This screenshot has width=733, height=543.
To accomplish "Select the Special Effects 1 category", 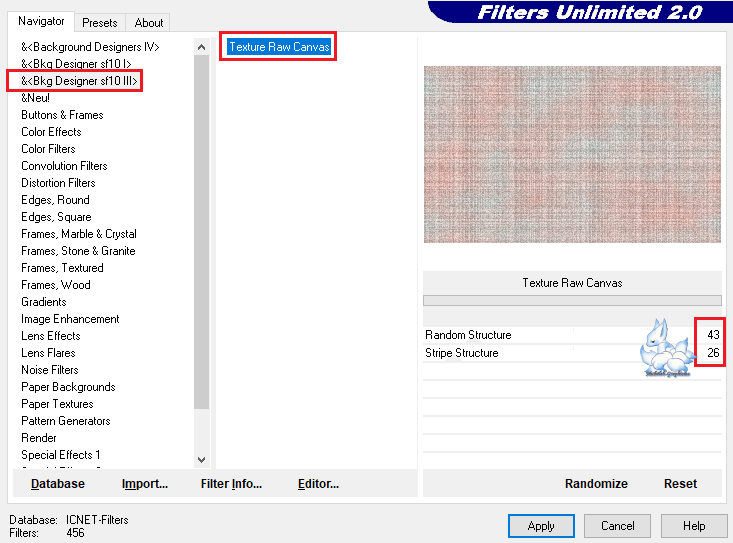I will [60, 455].
